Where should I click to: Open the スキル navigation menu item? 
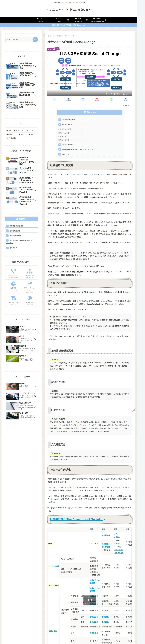[59, 20]
